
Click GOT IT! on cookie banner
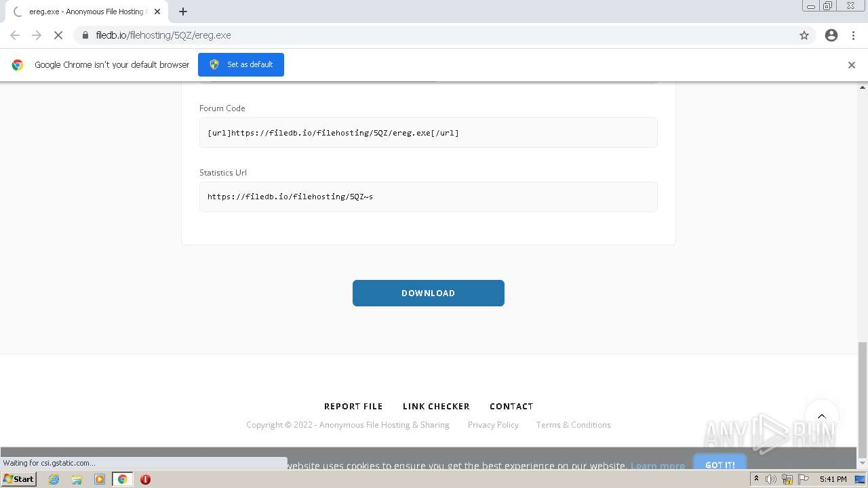tap(719, 464)
